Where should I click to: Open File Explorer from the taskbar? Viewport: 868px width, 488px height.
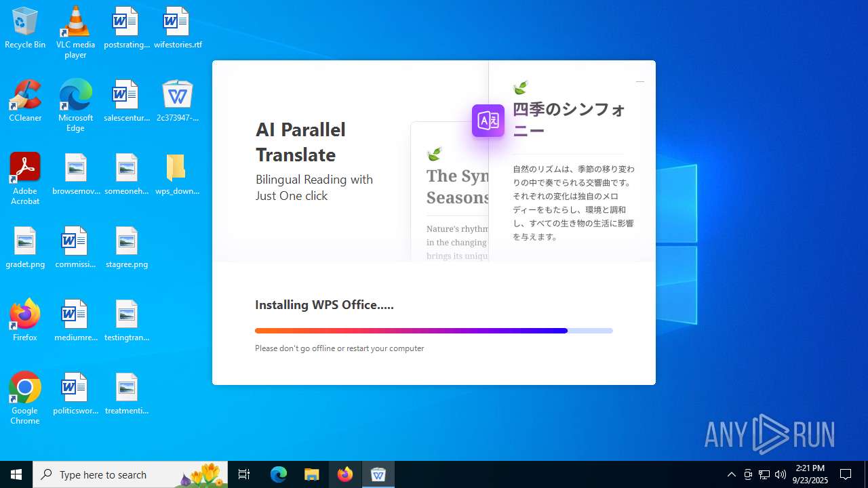311,474
